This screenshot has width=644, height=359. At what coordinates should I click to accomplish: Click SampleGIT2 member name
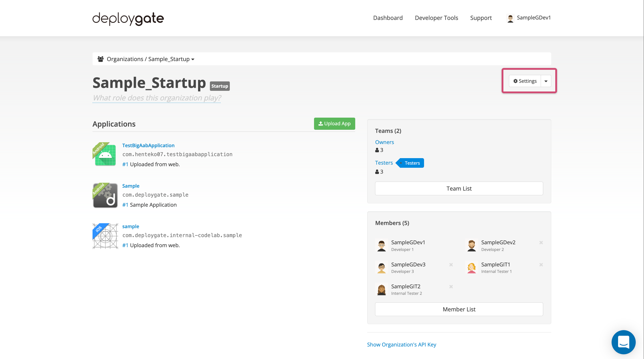coord(406,287)
